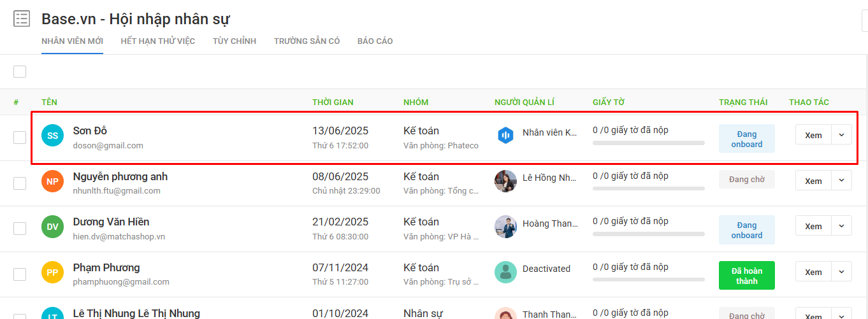The image size is (868, 319).
Task: Tick the checkbox for Nguyễn phương anh row
Action: tap(20, 183)
